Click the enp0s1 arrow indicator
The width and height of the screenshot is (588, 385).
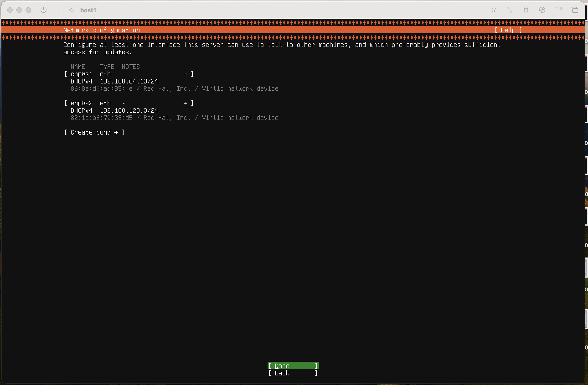click(x=185, y=74)
